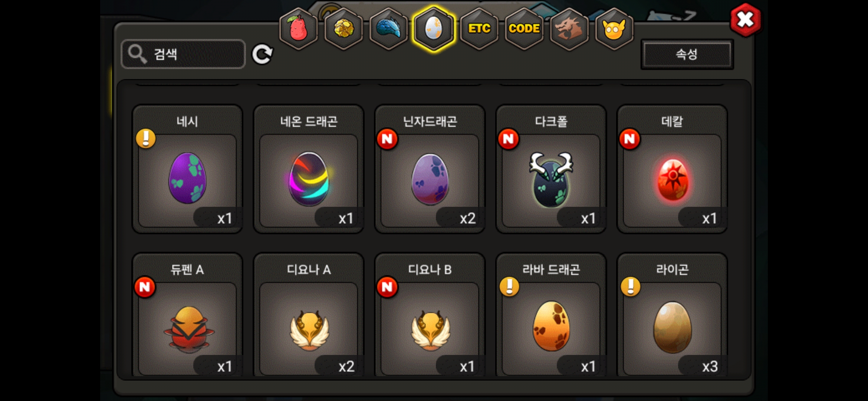
Task: Select the 네온 드래곤 egg
Action: [x=309, y=169]
